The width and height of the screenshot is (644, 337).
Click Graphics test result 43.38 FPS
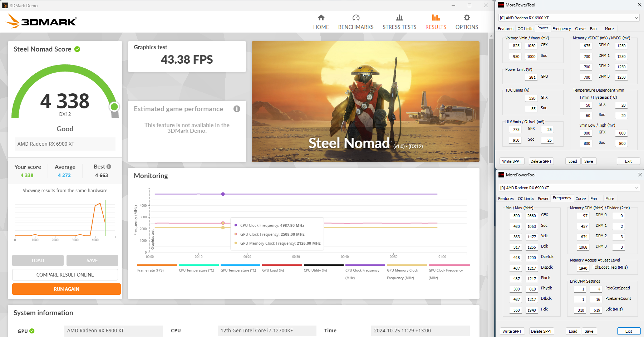187,59
